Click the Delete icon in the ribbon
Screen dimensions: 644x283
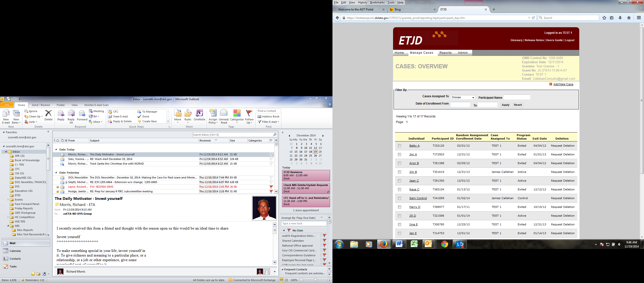pos(48,114)
